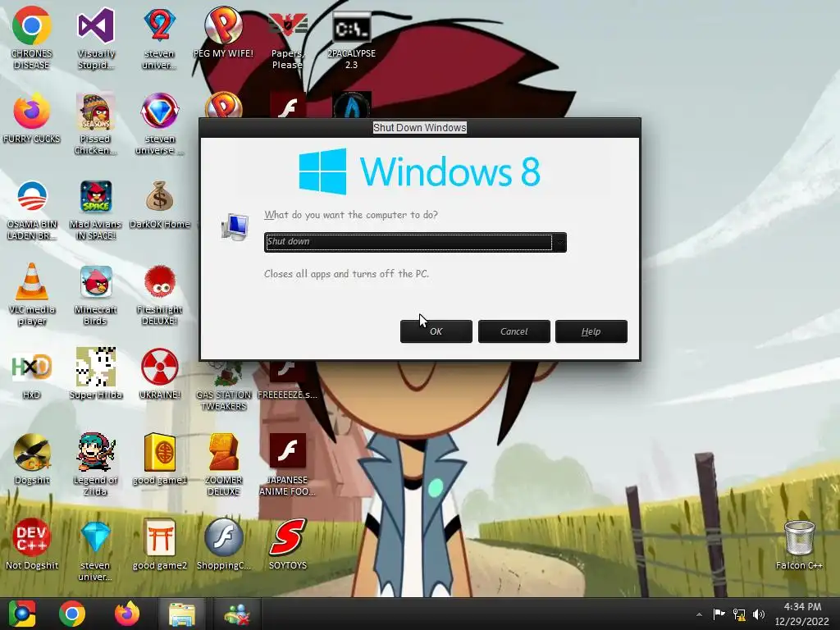The width and height of the screenshot is (840, 630).
Task: Select DarkOK Home money bag icon
Action: click(x=160, y=203)
